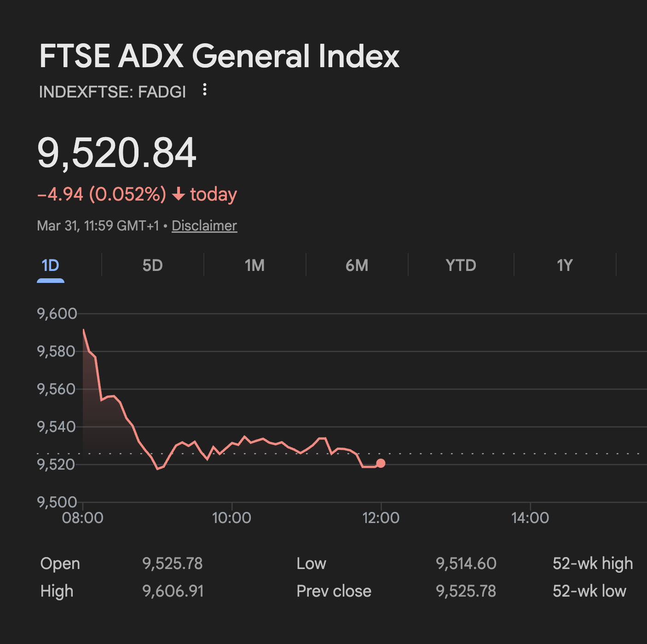Switch to the 5D tab
Image resolution: width=647 pixels, height=644 pixels.
click(152, 265)
